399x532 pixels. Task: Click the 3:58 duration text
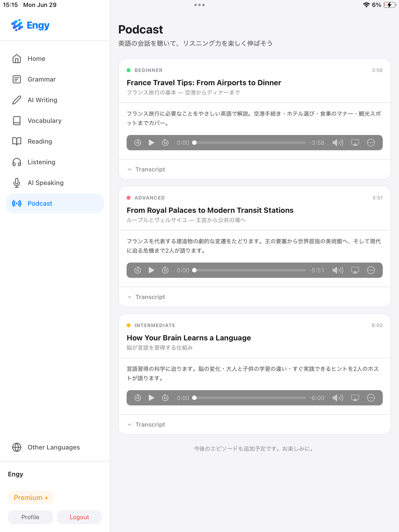pyautogui.click(x=377, y=70)
